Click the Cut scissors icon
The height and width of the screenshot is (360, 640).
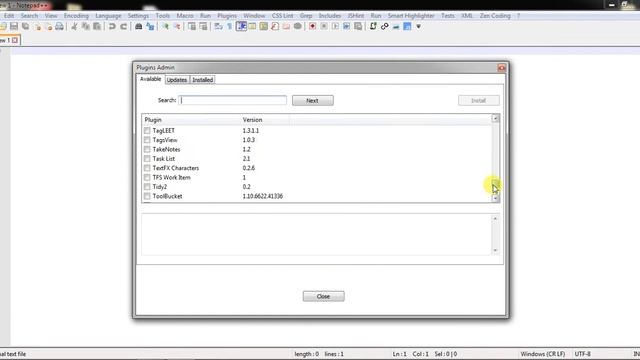click(x=74, y=27)
